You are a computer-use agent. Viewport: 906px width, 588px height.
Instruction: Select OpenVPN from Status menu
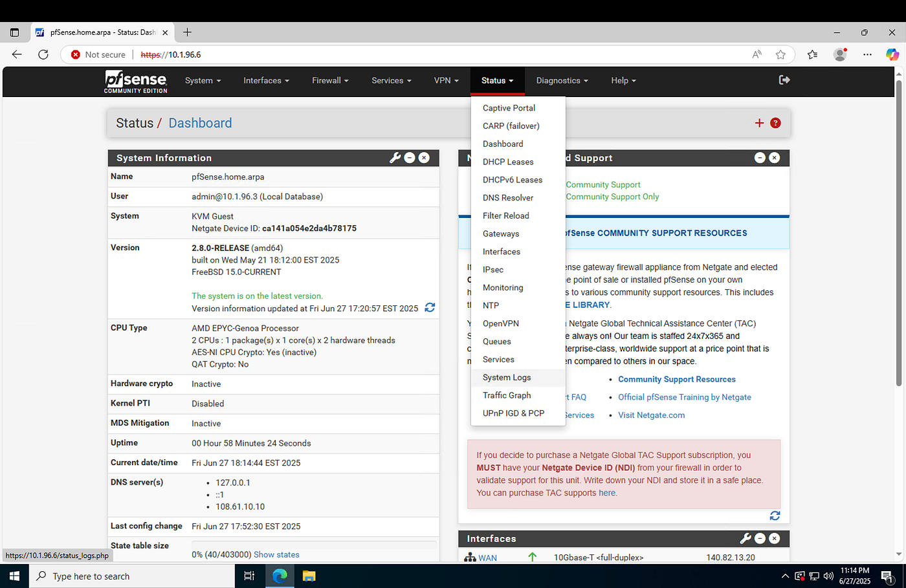pos(518,323)
